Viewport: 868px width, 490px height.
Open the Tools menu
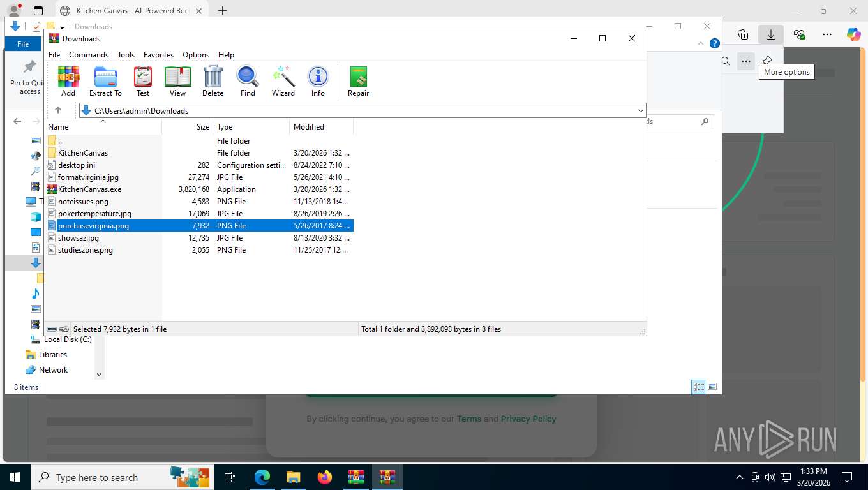[126, 55]
